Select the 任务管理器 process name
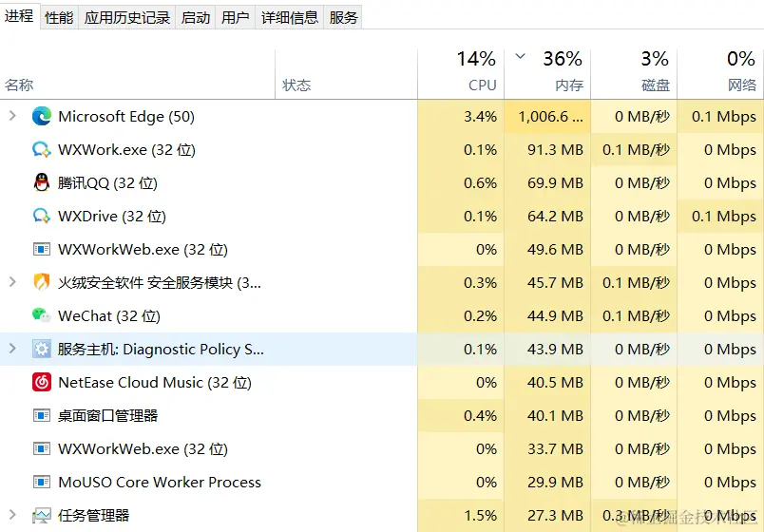Screen dimensions: 764x532 (93, 516)
